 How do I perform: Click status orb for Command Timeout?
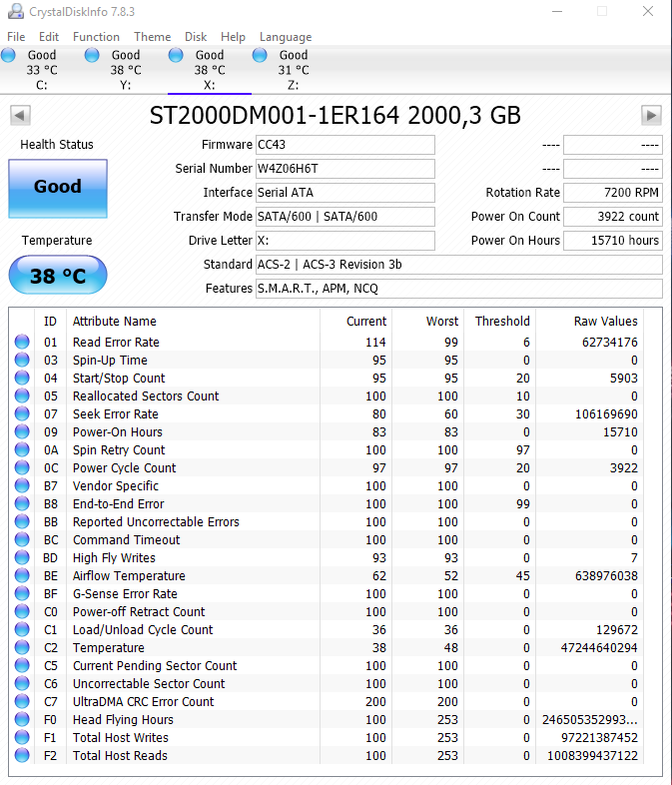(22, 539)
